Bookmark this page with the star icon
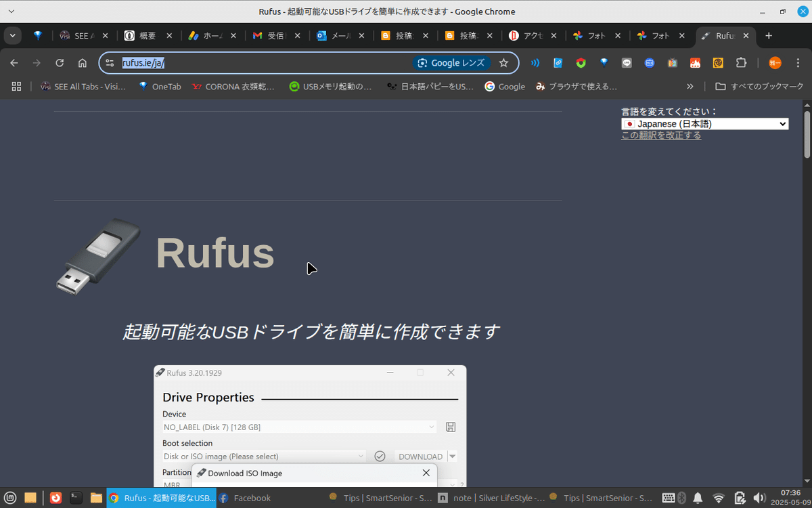This screenshot has height=508, width=812. tap(503, 62)
